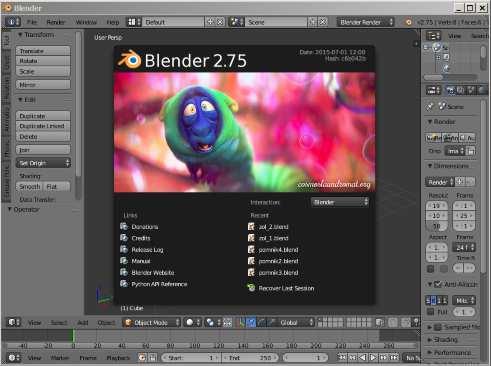Jump to timeline start frame
491x366 pixels.
(342, 358)
